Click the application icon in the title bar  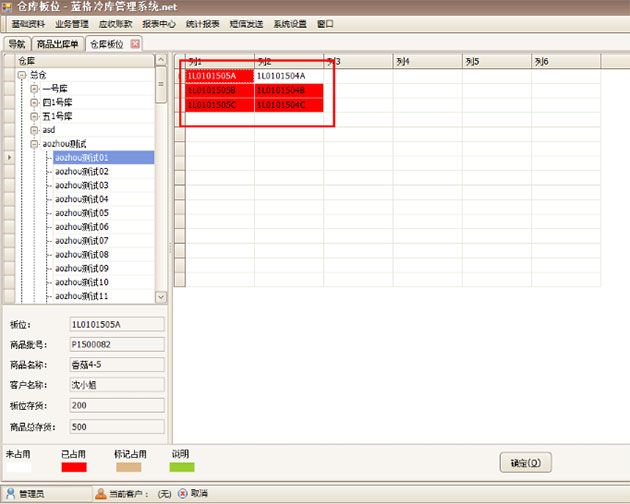tap(9, 8)
